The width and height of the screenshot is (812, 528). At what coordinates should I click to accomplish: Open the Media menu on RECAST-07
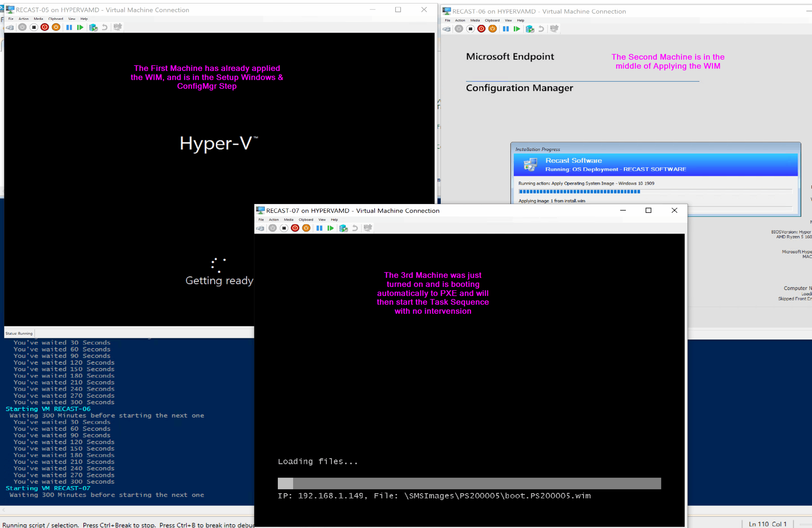(289, 220)
